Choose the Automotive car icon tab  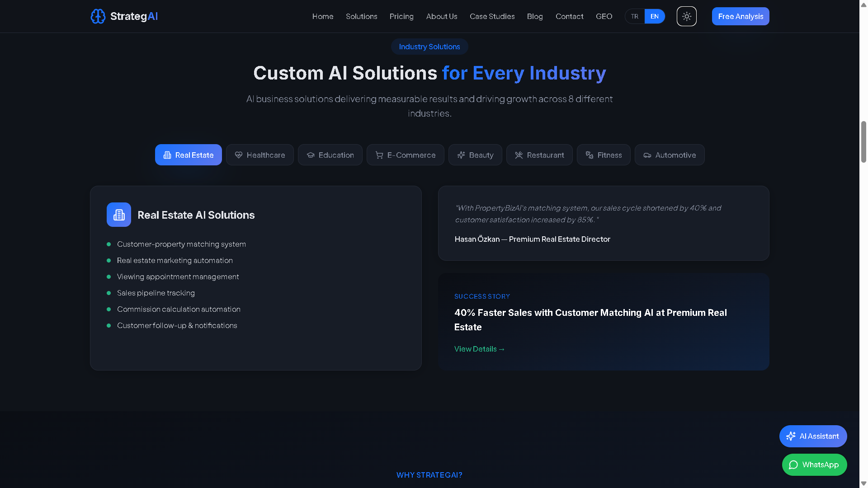[669, 155]
